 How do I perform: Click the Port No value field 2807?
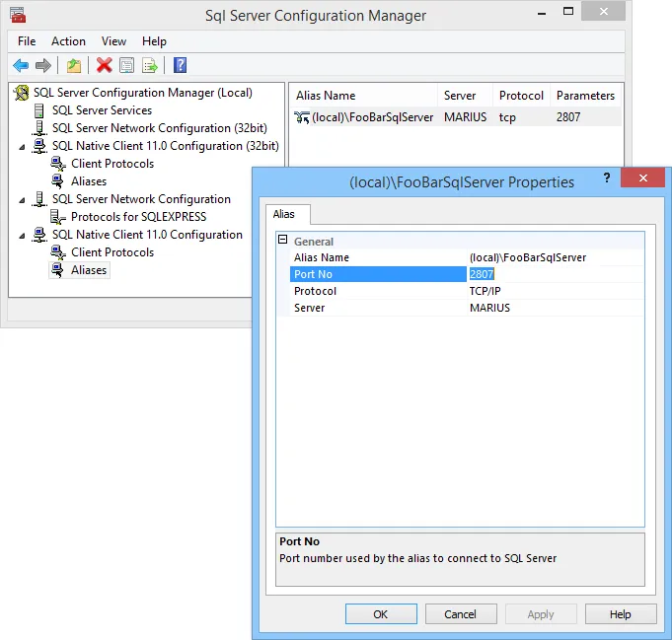coord(555,274)
